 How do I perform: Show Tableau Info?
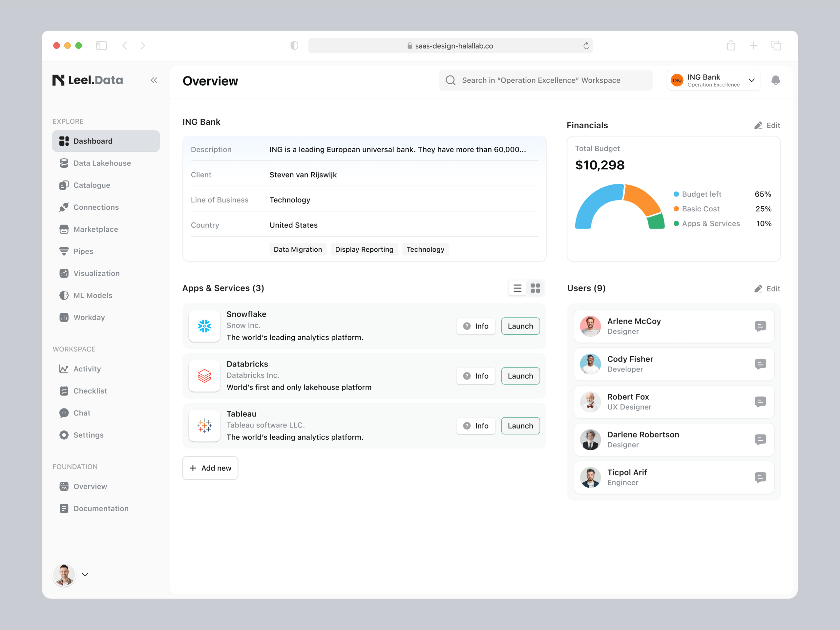[x=475, y=426]
